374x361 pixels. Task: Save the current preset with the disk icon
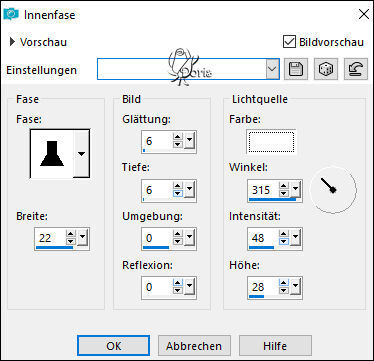tap(296, 69)
